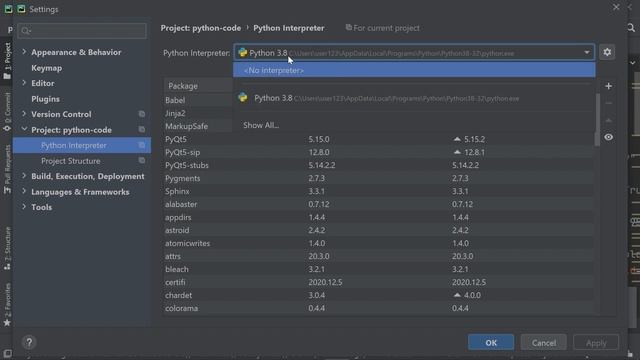Open the Favorites tool window tab

click(x=7, y=305)
